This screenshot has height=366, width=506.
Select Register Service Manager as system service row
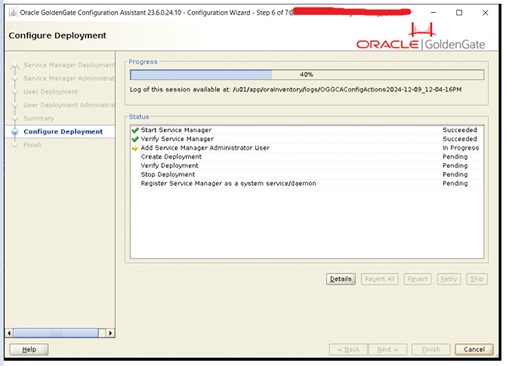click(x=307, y=184)
